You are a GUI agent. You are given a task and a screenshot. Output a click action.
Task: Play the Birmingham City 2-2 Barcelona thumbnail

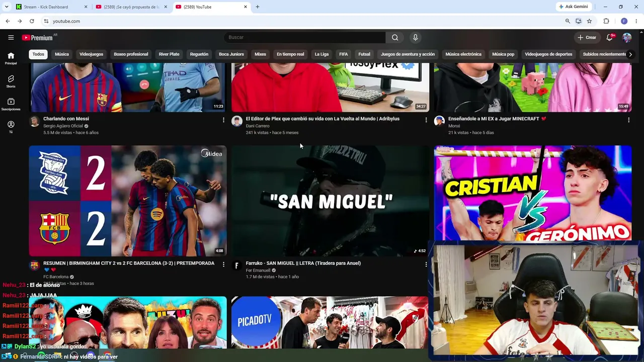pyautogui.click(x=128, y=201)
